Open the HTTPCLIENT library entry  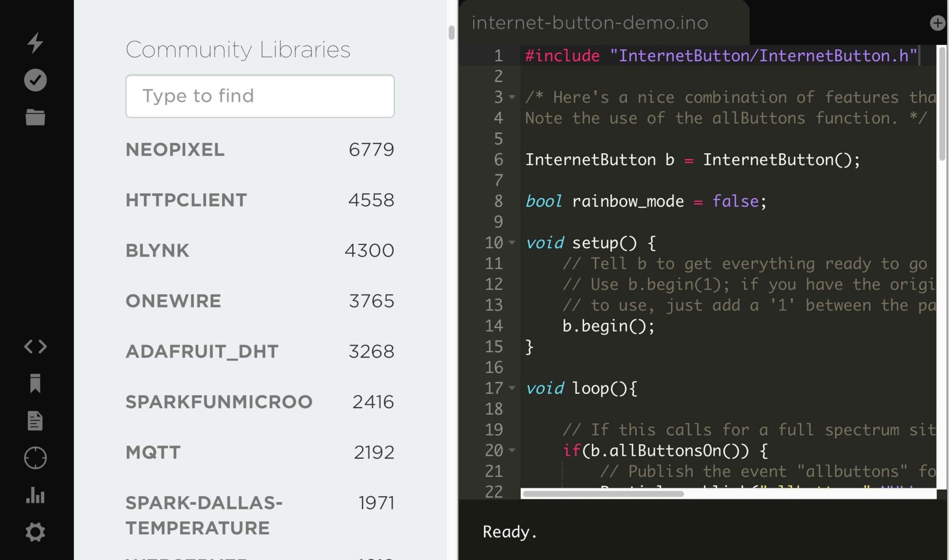pos(186,200)
